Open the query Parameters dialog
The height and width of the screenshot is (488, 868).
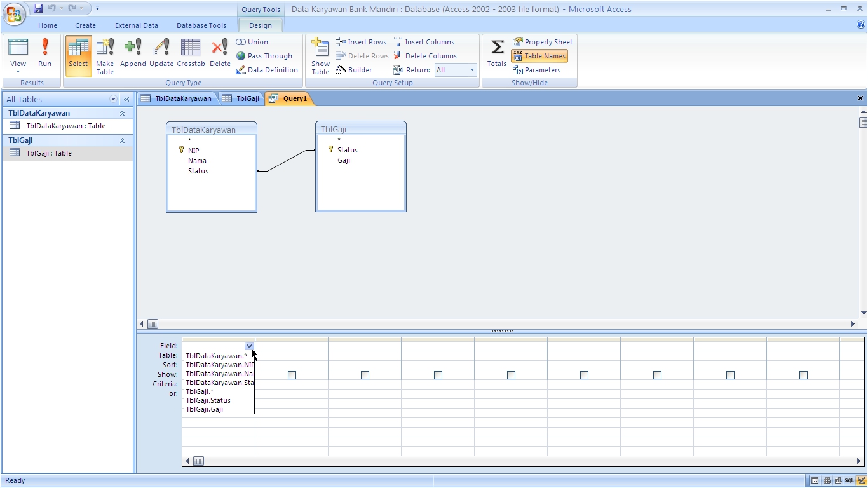[537, 70]
